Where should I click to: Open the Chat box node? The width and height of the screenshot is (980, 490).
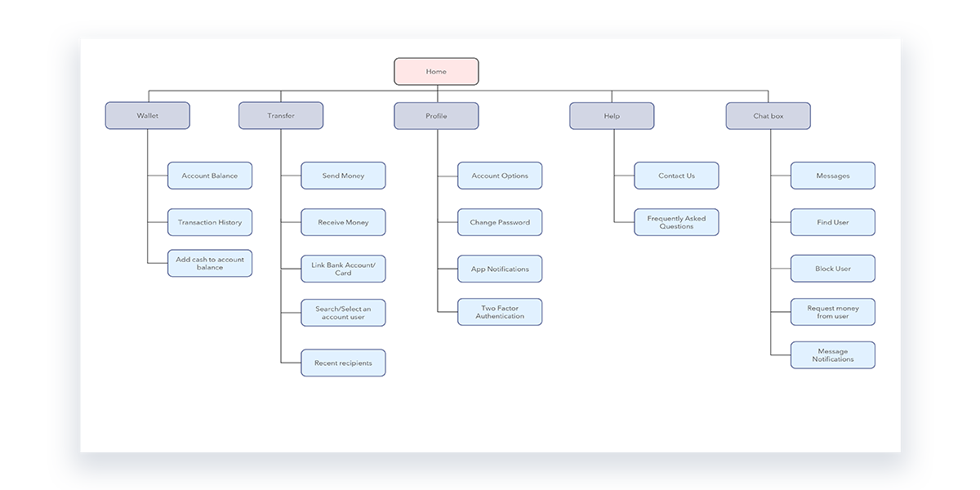coord(768,115)
